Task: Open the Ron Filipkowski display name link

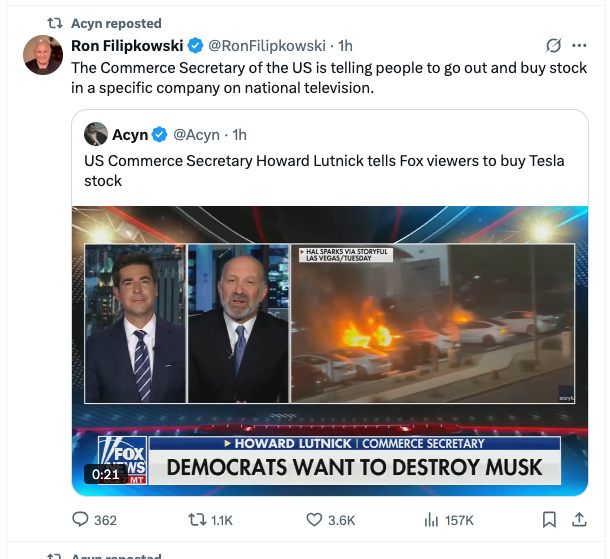Action: coord(128,45)
